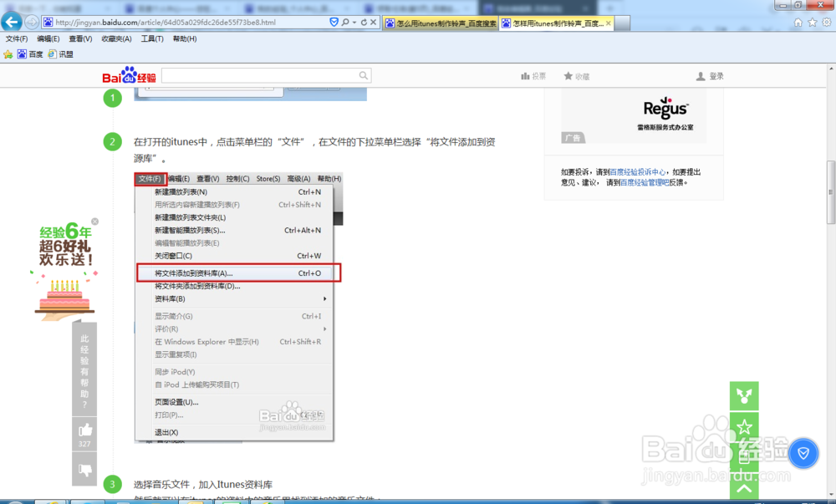The height and width of the screenshot is (504, 836).
Task: Click the add-to-favorites-bar star icon
Action: 8,54
